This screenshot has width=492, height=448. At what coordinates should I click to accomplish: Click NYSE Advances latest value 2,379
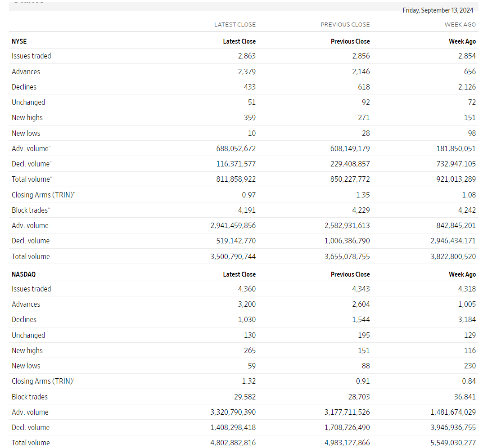pyautogui.click(x=247, y=72)
